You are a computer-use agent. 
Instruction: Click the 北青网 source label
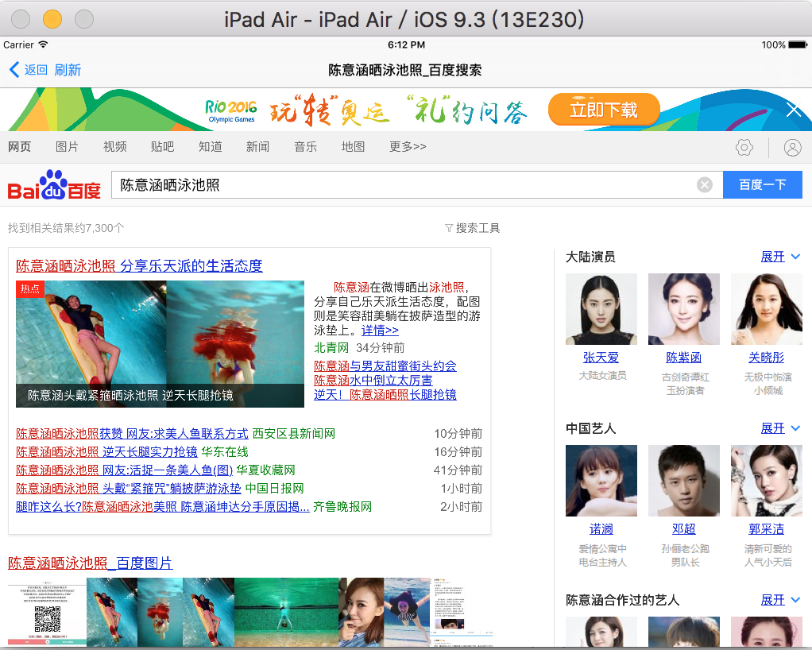point(331,347)
